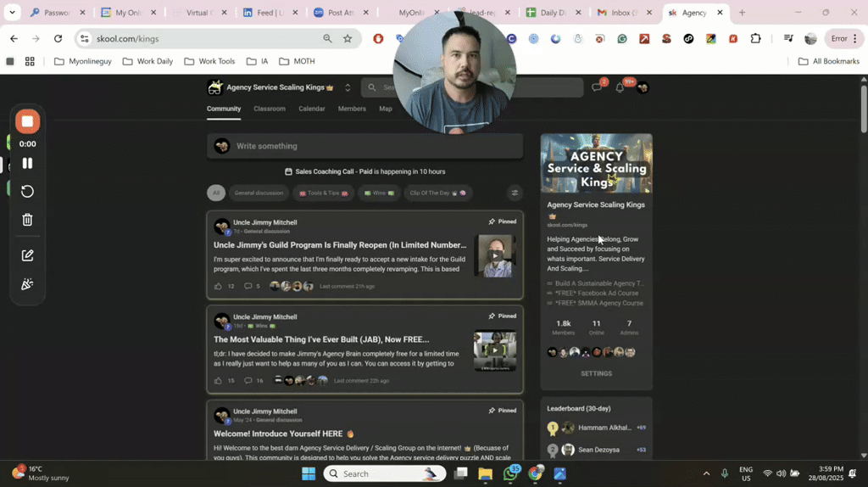The width and height of the screenshot is (868, 487).
Task: Open the Build A Sustainable Agency link
Action: point(599,283)
